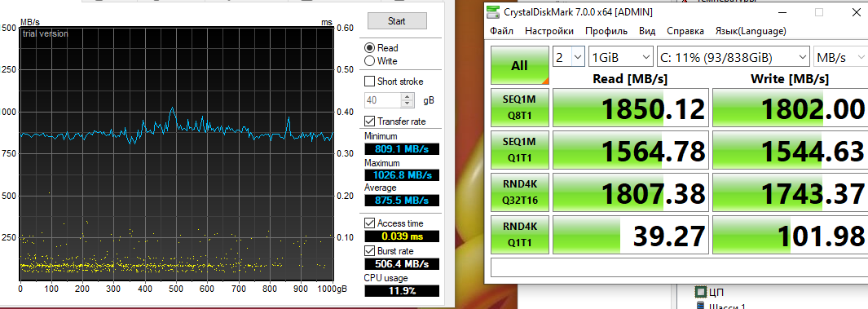Uncheck the Access time checkbox
Image resolution: width=868 pixels, height=309 pixels.
369,223
